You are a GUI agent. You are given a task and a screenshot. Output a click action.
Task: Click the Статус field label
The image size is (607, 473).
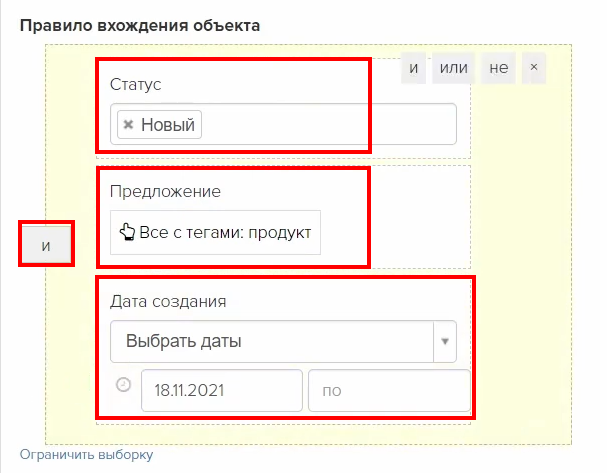click(x=136, y=84)
